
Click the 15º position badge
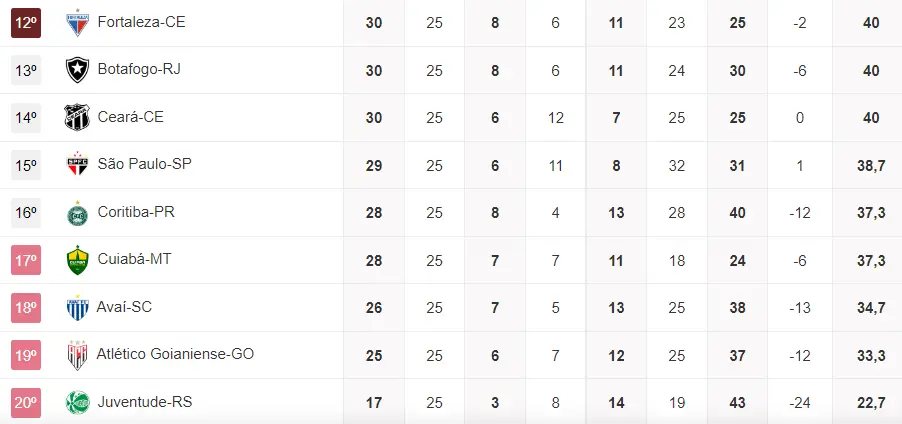25,165
